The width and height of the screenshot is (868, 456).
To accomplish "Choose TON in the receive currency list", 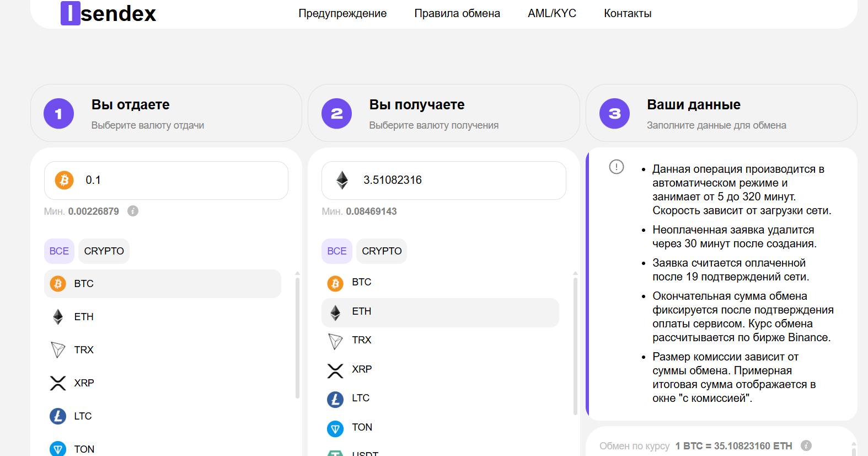I will pos(440,427).
